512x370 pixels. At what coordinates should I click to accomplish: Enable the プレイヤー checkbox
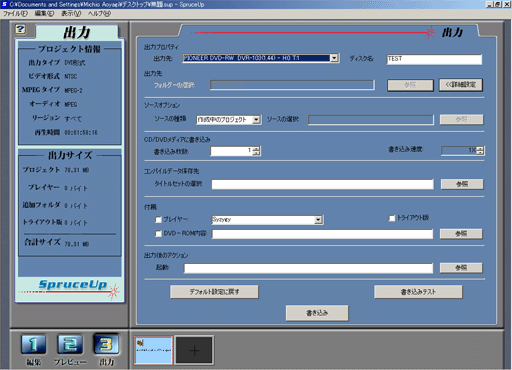[158, 220]
